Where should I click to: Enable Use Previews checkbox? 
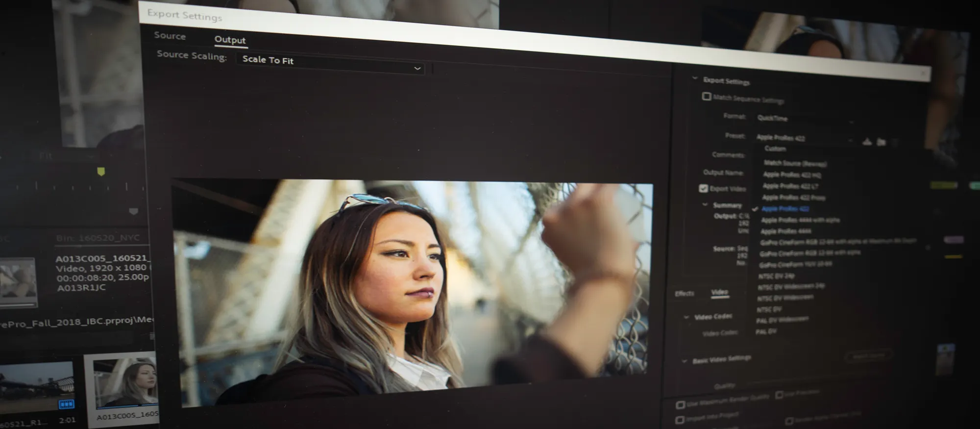pyautogui.click(x=779, y=395)
